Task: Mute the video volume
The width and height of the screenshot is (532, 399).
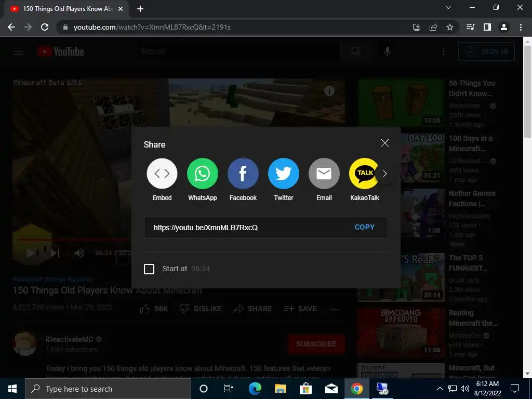Action: (79, 253)
